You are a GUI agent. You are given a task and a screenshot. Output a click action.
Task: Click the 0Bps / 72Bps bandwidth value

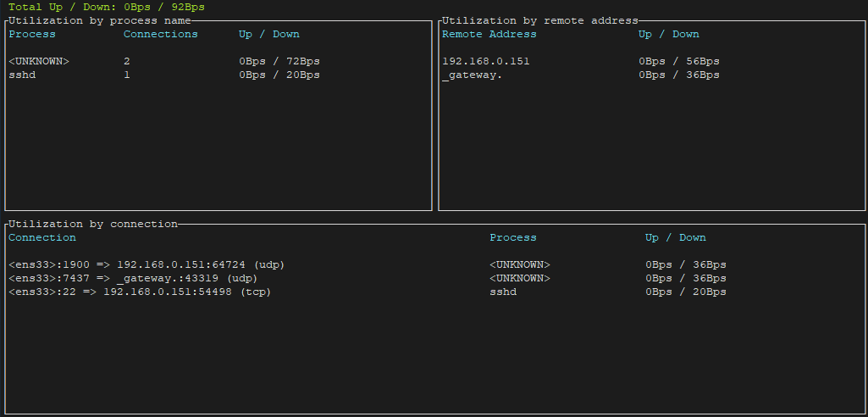pos(279,61)
